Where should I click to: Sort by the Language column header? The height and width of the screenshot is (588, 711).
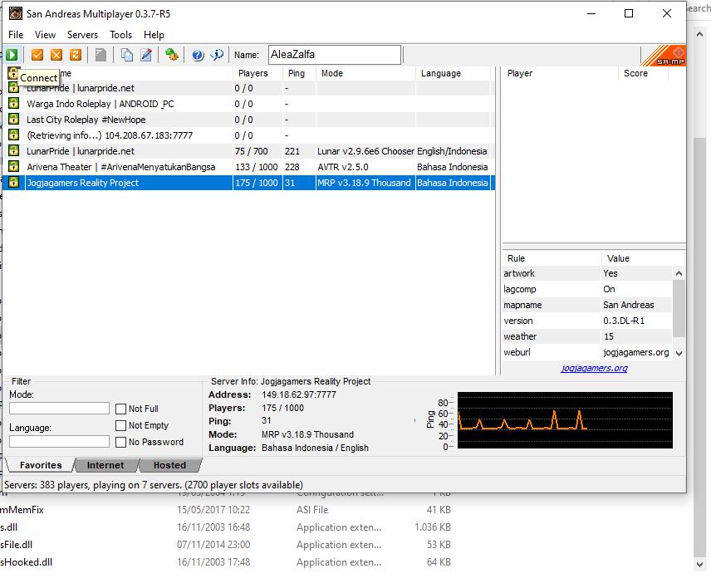(x=453, y=73)
